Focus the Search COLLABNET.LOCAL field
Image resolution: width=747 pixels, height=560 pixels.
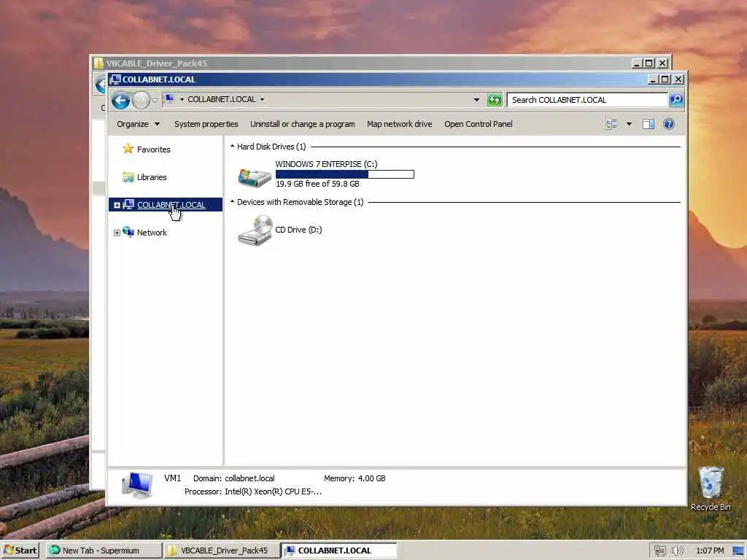coord(587,99)
